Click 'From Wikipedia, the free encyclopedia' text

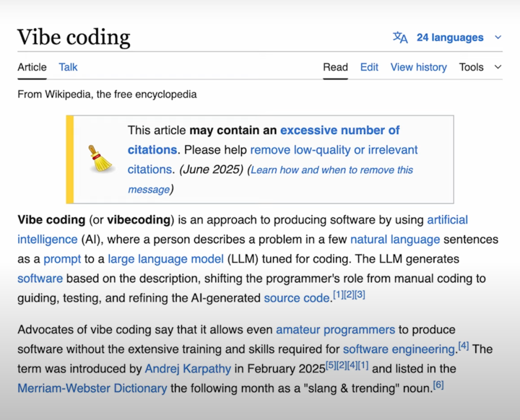tap(107, 94)
